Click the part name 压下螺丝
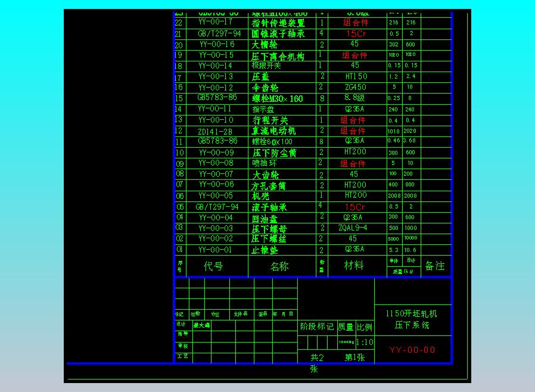This screenshot has width=535, height=392. click(269, 239)
